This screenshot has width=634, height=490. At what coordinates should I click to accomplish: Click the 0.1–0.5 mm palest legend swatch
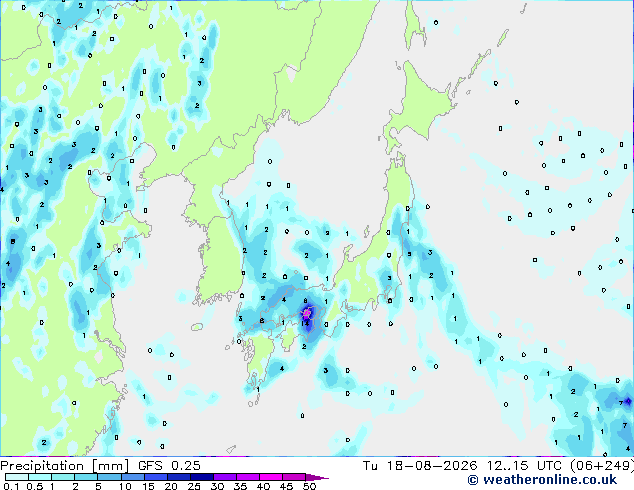(x=17, y=477)
